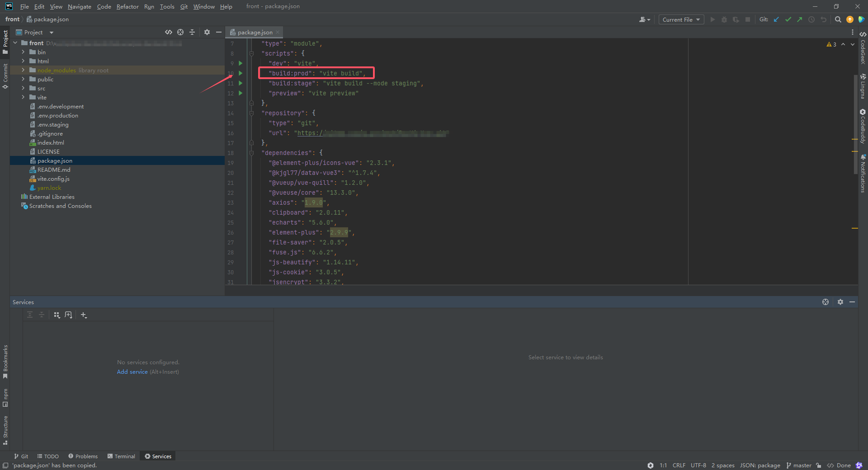Switch to the Problems tab
This screenshot has height=470, width=868.
83,456
